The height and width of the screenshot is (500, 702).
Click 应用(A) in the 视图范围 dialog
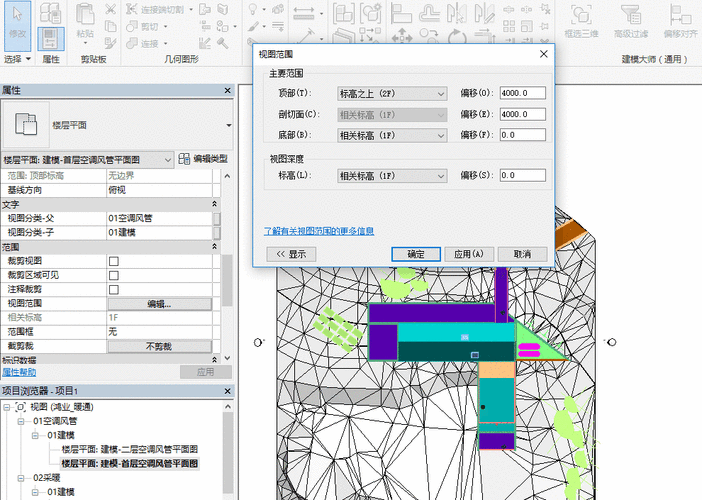469,254
